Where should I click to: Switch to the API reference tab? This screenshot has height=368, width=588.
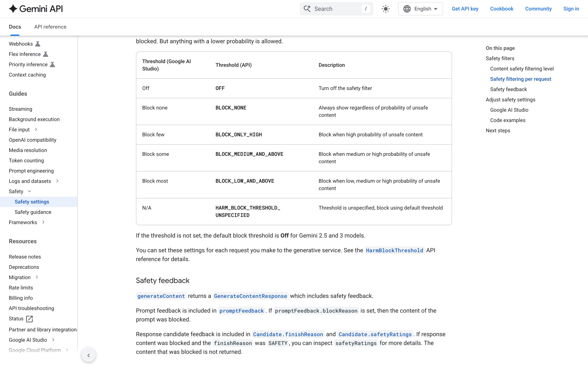[x=50, y=27]
